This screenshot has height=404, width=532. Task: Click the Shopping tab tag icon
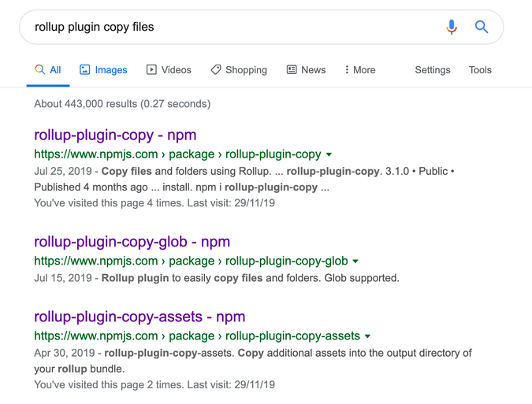[x=216, y=70]
